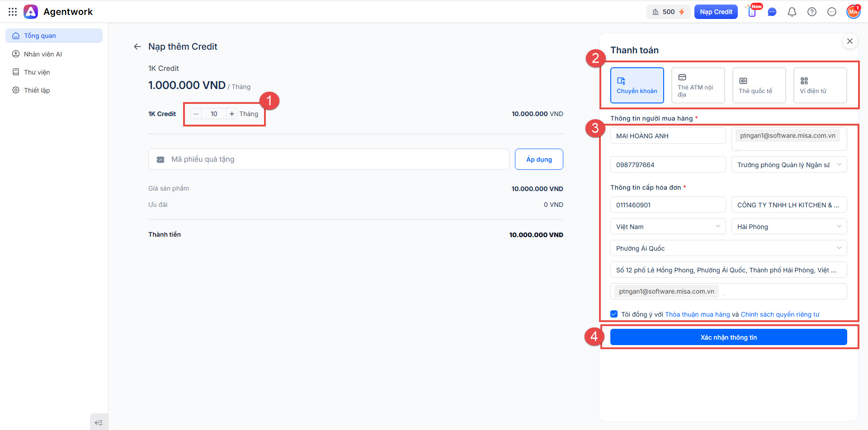The image size is (868, 430).
Task: Click the notification bell icon
Action: point(792,12)
